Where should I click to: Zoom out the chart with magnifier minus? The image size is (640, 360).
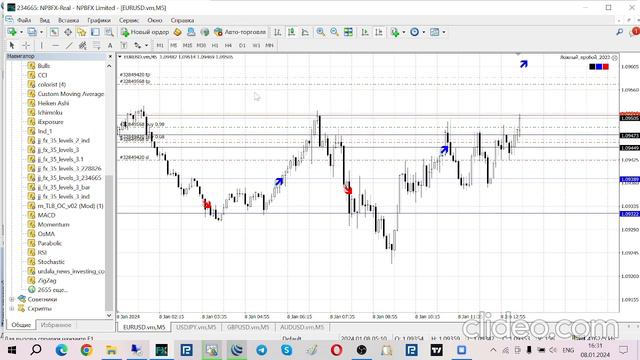coord(334,32)
